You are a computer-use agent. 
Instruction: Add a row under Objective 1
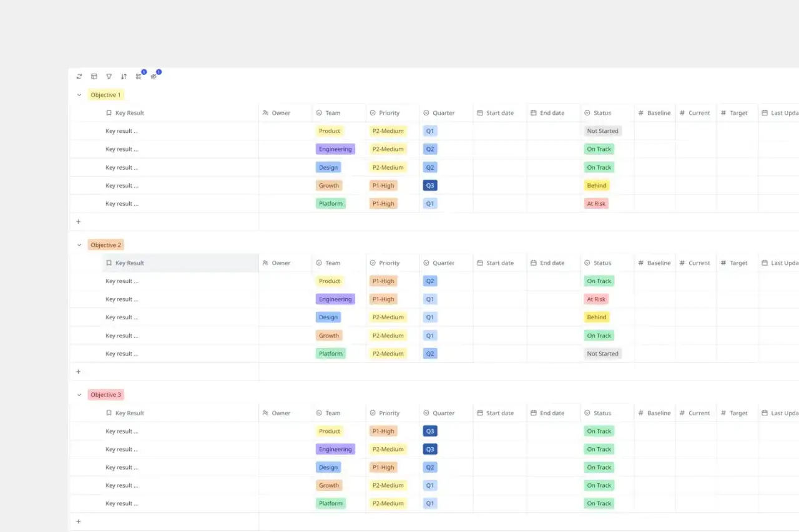(x=78, y=221)
